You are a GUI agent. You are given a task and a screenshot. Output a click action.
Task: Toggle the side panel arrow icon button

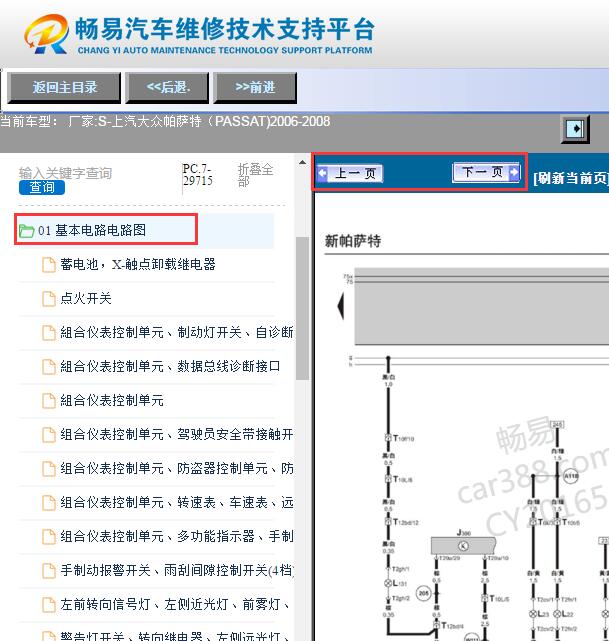(x=575, y=129)
